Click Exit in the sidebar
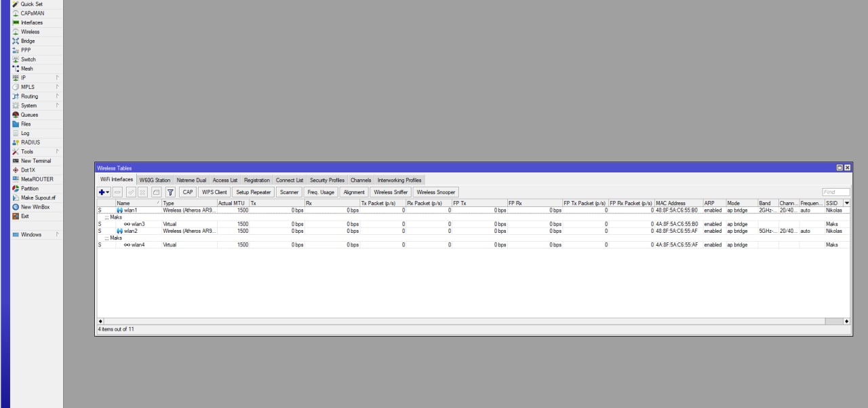 click(24, 216)
